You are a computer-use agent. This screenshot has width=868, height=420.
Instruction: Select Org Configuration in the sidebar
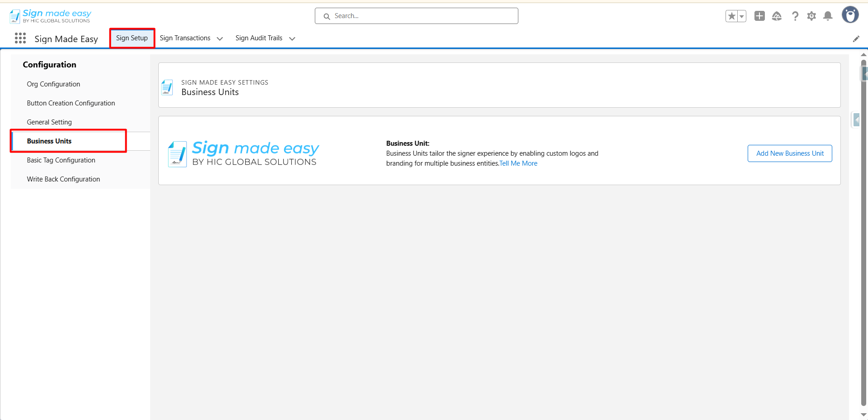tap(53, 84)
